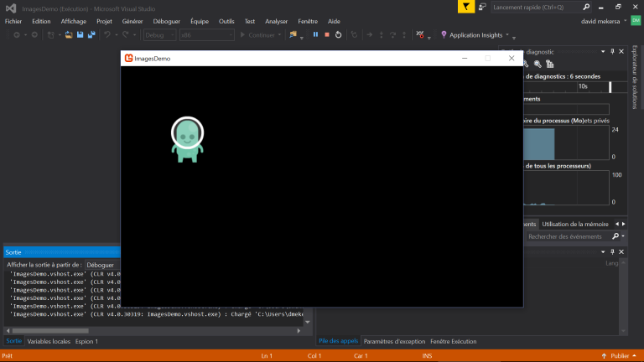
Task: Click the Open File folder icon
Action: point(69,35)
